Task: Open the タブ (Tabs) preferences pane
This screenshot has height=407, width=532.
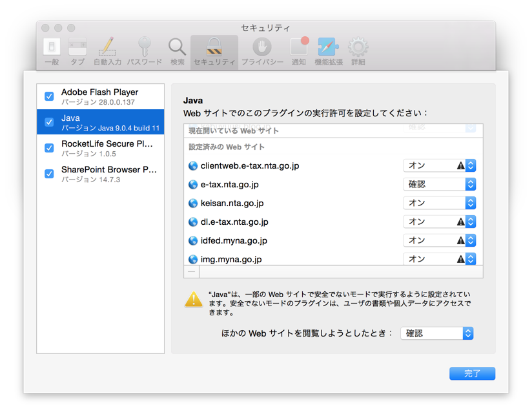Action: click(77, 52)
